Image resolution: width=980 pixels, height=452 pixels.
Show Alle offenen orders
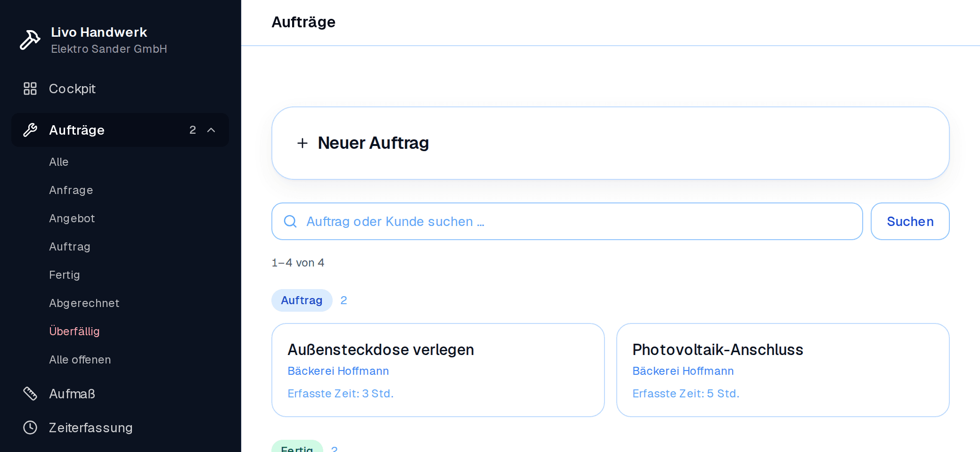click(x=80, y=360)
